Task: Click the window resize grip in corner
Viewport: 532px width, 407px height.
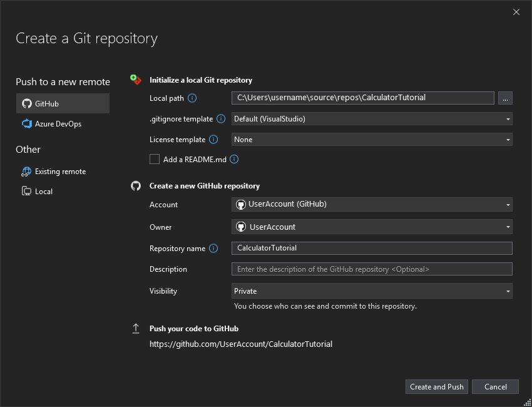Action: pyautogui.click(x=527, y=402)
